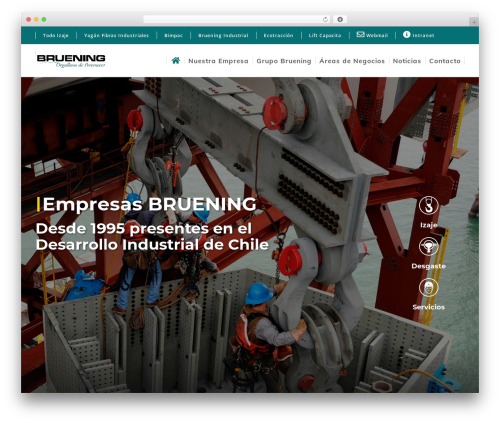Close the browser window (red button)
Viewport: 500px width, 423px height.
pyautogui.click(x=29, y=19)
